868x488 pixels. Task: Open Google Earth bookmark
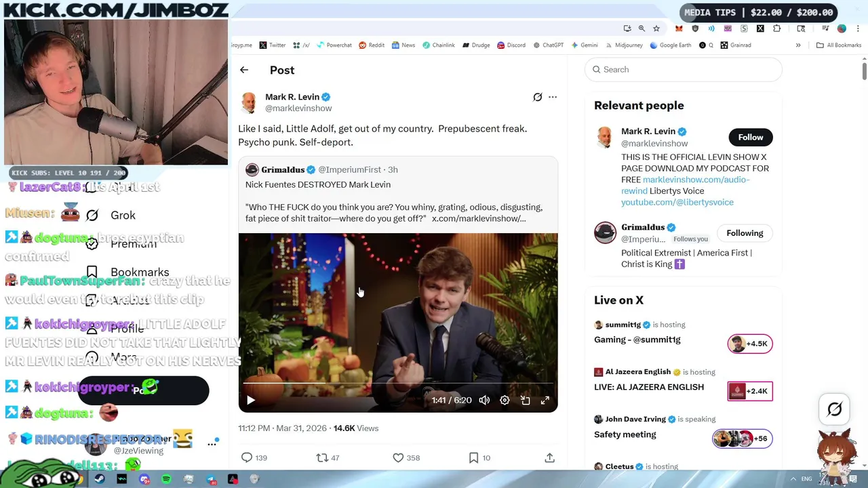click(670, 45)
